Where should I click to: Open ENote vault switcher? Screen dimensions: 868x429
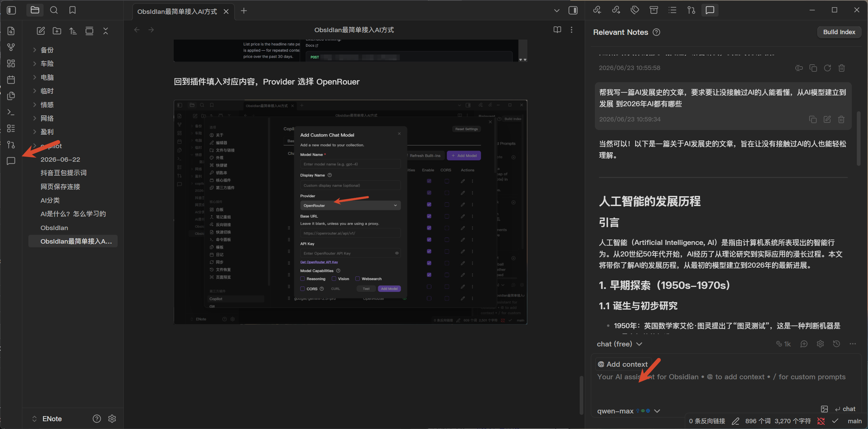[x=47, y=419]
